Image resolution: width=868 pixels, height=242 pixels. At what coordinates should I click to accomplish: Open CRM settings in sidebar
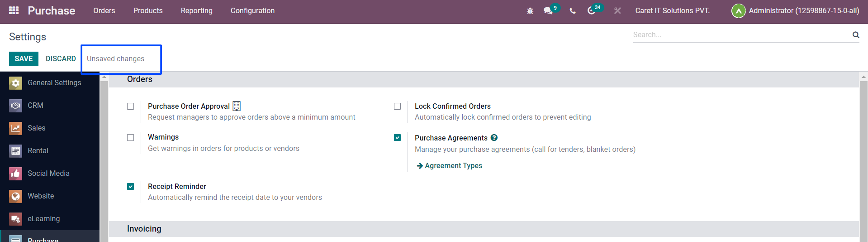coord(35,105)
